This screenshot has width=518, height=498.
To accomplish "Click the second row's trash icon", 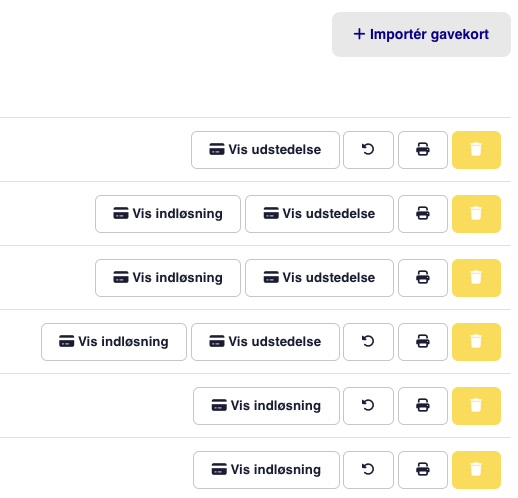I will point(476,214).
